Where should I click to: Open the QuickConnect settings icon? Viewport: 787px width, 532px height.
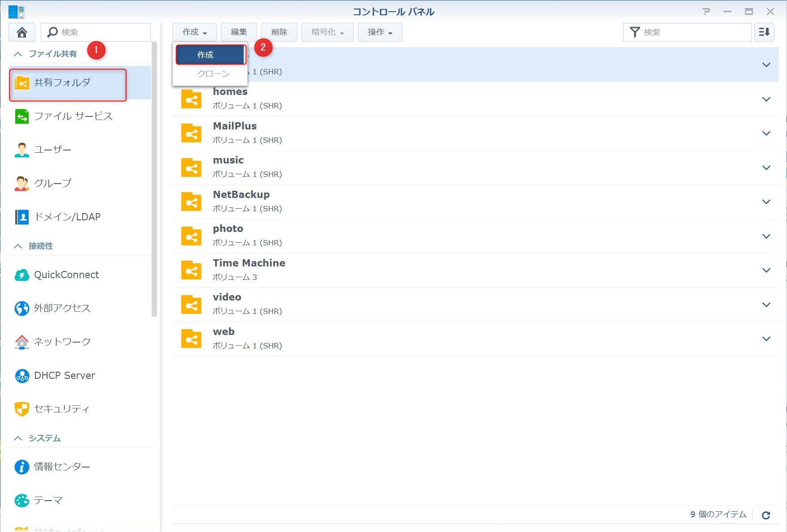coord(22,275)
